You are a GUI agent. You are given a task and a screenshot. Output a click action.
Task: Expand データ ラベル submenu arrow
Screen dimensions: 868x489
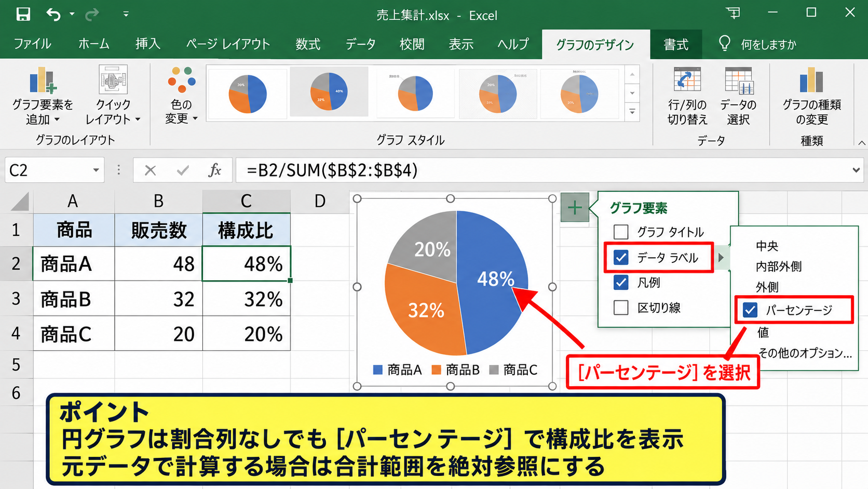tap(721, 257)
